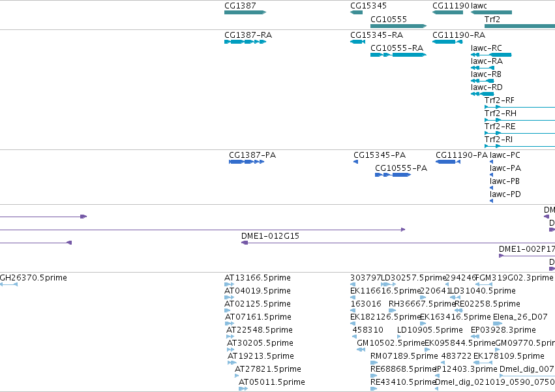555x392 pixels.
Task: Open the IP12403.3prime EST
Action: tap(437, 376)
